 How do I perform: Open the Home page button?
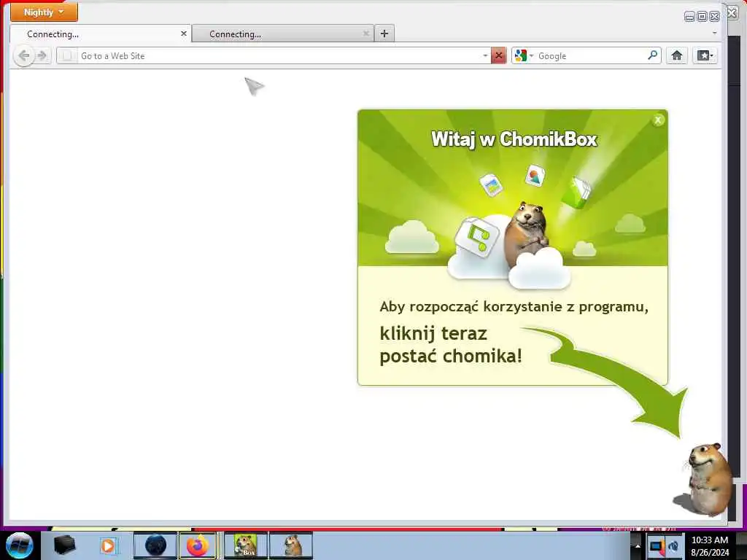pos(676,55)
